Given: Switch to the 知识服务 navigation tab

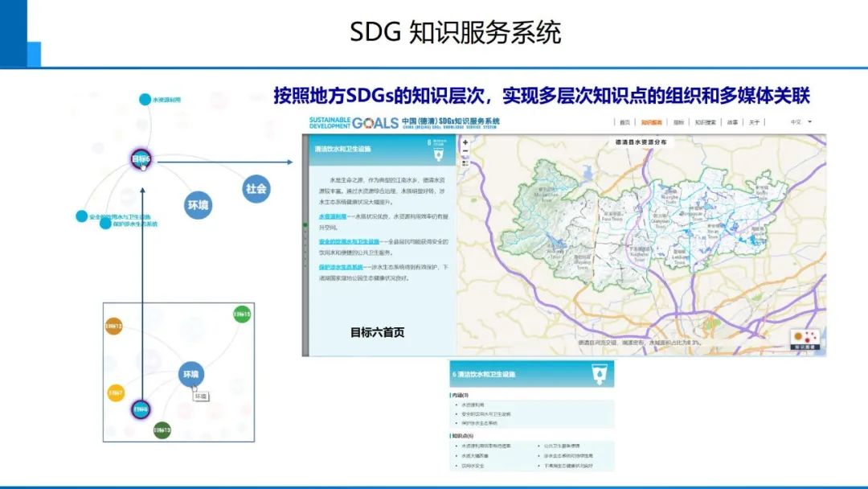Looking at the screenshot, I should (x=651, y=122).
